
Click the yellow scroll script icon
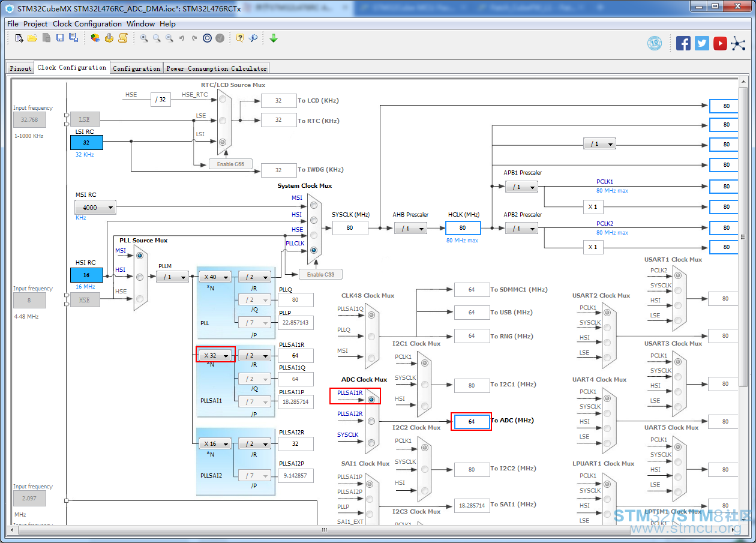(x=123, y=38)
